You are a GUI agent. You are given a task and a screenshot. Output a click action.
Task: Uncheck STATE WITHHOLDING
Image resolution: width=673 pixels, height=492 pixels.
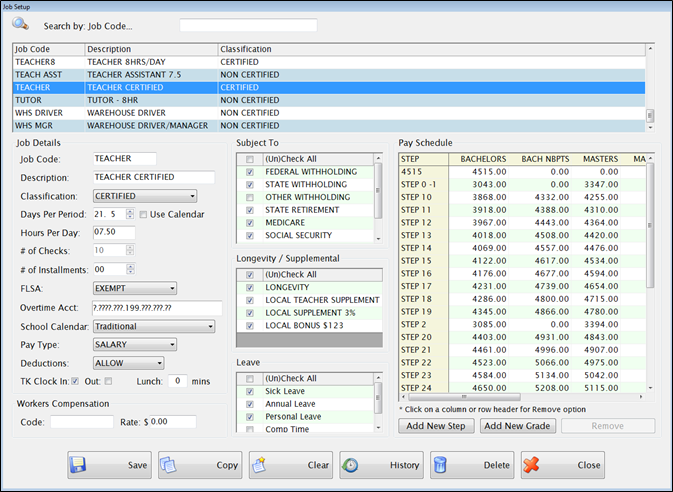pos(250,185)
